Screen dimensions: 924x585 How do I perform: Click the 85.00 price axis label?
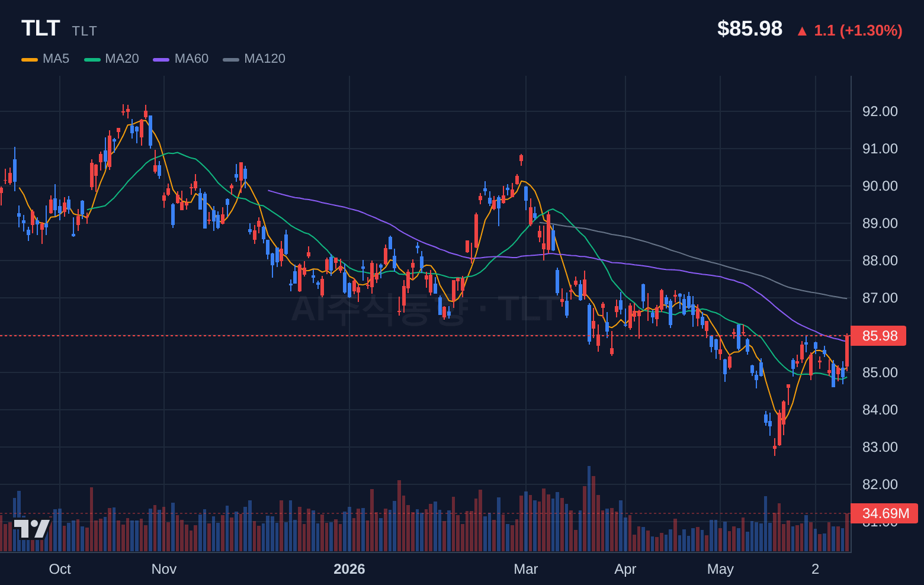point(880,372)
